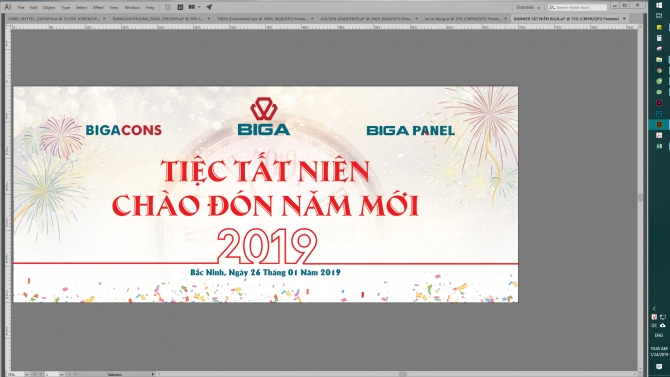Image resolution: width=670 pixels, height=377 pixels.
Task: Open the Effect menu
Action: pyautogui.click(x=98, y=7)
